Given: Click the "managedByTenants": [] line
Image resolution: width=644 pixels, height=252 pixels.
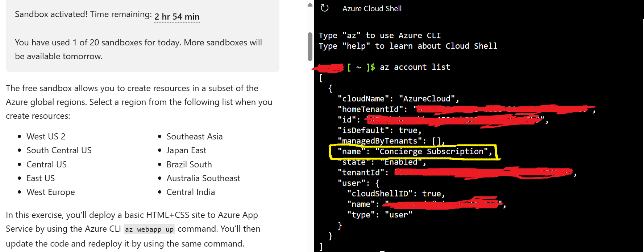Looking at the screenshot, I should 391,141.
